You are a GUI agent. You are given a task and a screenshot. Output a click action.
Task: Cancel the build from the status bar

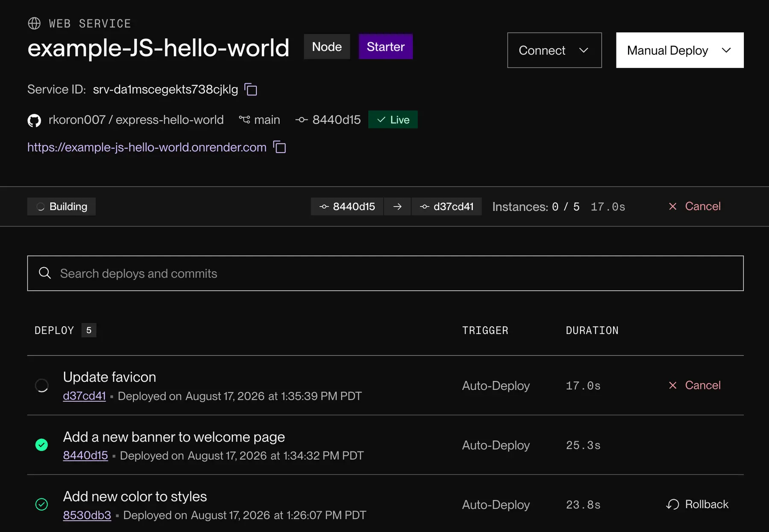coord(695,206)
